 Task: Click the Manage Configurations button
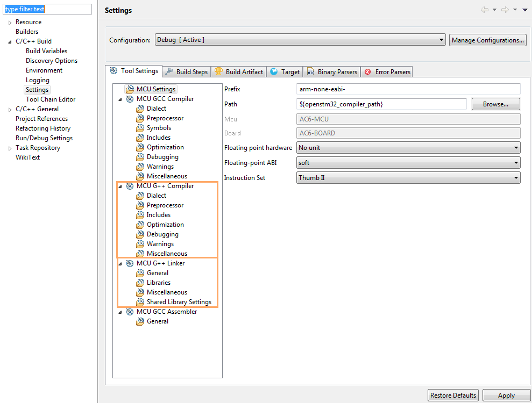(487, 40)
